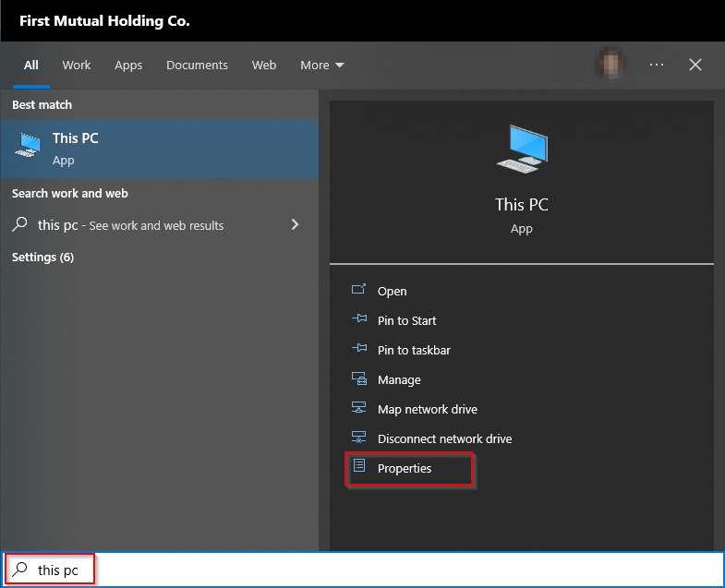Screen dimensions: 725x588
Task: Select Disconnect network drive
Action: coord(444,439)
